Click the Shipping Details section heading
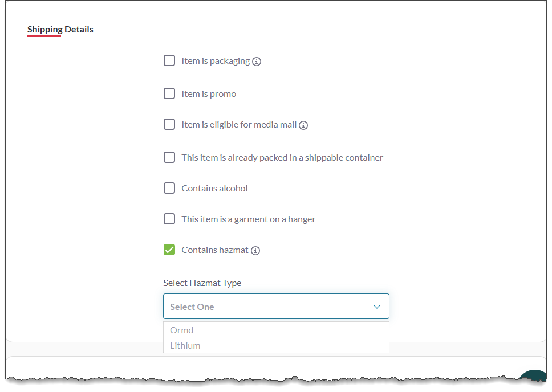Screen dimensions: 552x392 [x=60, y=30]
